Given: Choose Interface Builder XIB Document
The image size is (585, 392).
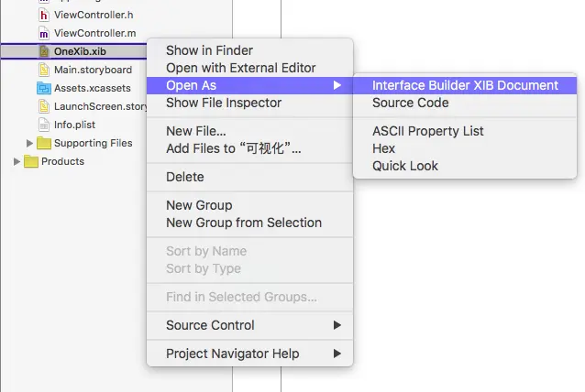Looking at the screenshot, I should coord(465,86).
